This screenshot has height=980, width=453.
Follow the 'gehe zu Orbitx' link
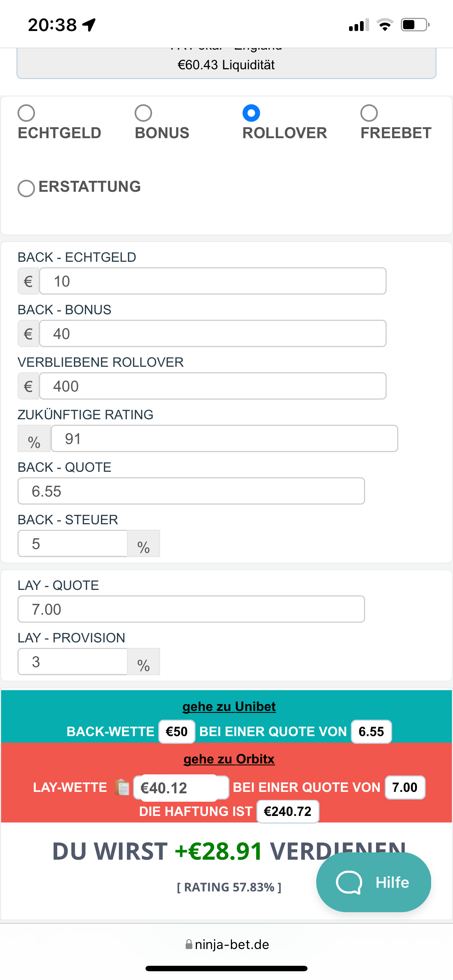[x=229, y=759]
